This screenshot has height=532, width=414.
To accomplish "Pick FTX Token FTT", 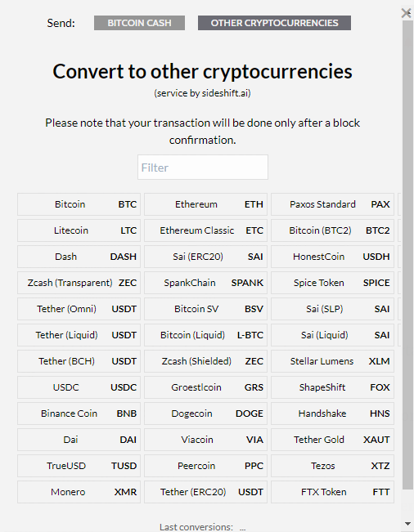I will point(332,492).
